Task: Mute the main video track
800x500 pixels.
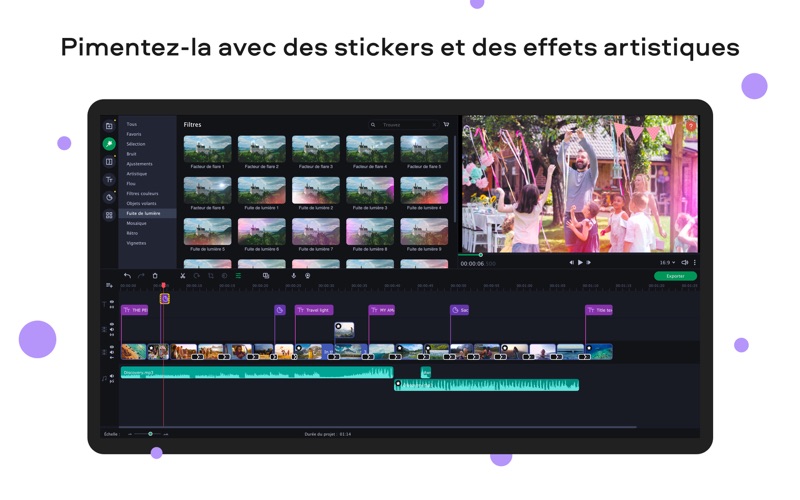Action: (x=112, y=353)
